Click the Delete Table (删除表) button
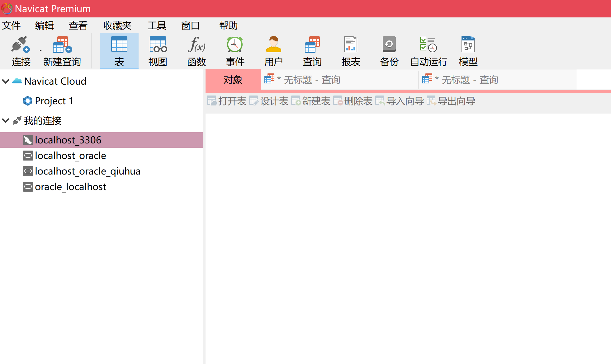The width and height of the screenshot is (611, 364). [353, 101]
